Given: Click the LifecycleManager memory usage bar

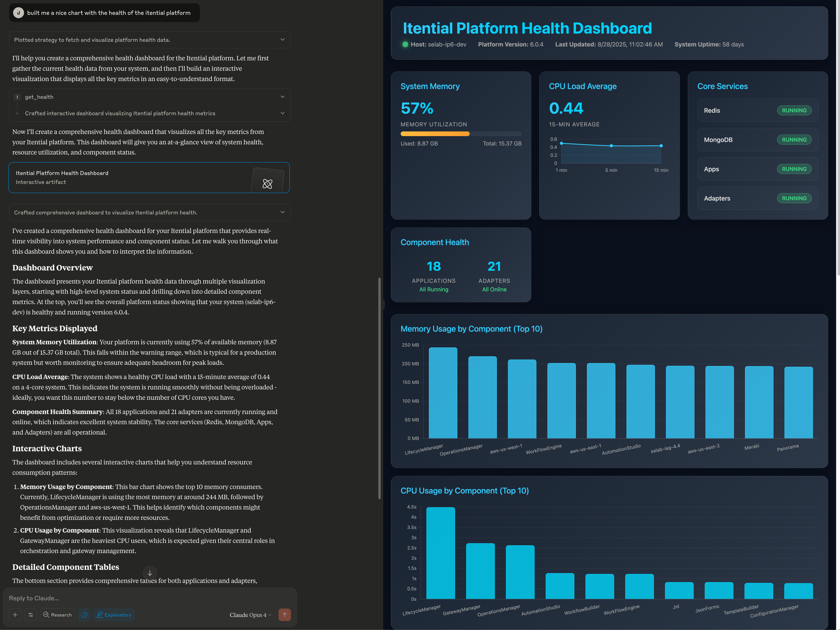Looking at the screenshot, I should [x=443, y=393].
